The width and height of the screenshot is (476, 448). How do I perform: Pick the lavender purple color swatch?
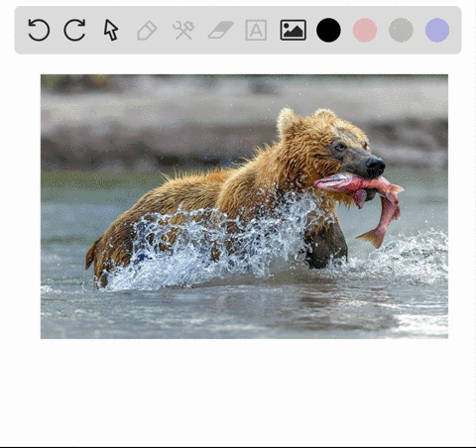pos(437,30)
